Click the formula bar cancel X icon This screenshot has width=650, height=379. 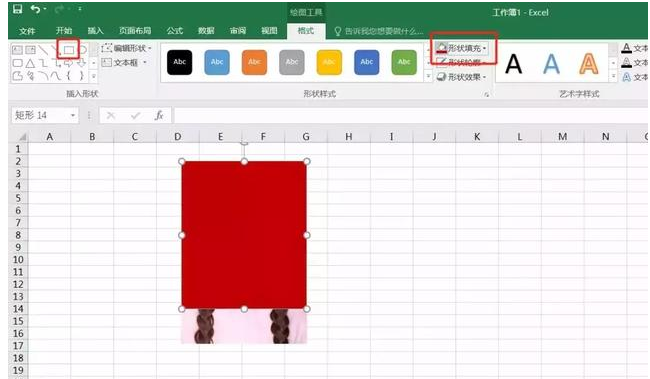coord(111,115)
